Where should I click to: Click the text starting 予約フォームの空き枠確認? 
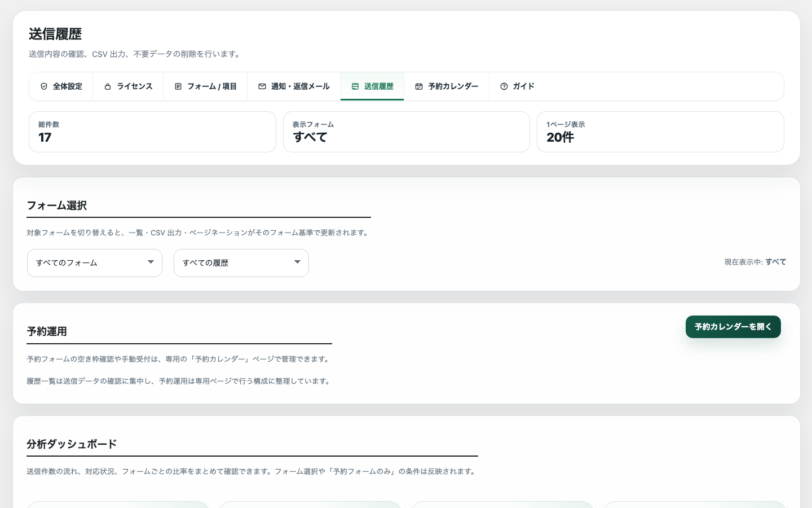click(x=179, y=359)
